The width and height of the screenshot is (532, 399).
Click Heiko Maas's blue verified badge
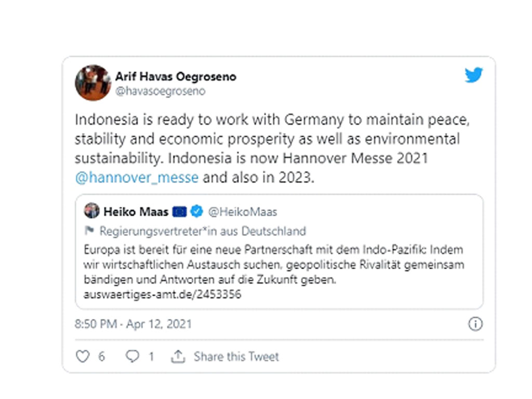pos(197,211)
